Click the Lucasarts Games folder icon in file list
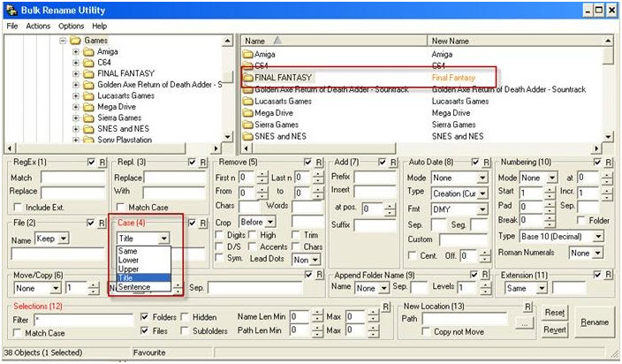The image size is (622, 364). [x=248, y=101]
